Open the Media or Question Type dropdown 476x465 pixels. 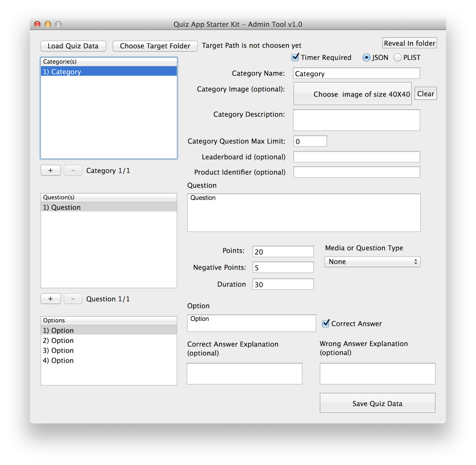[x=372, y=262]
